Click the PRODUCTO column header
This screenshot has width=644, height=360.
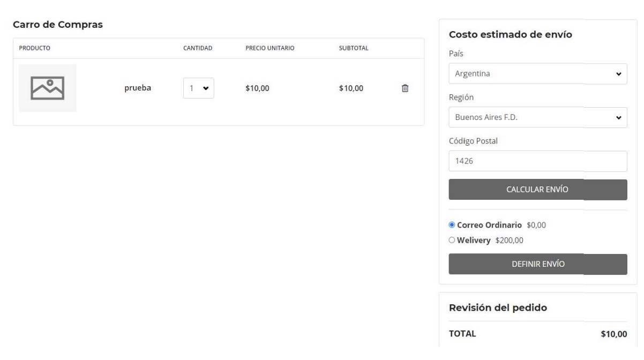point(34,48)
